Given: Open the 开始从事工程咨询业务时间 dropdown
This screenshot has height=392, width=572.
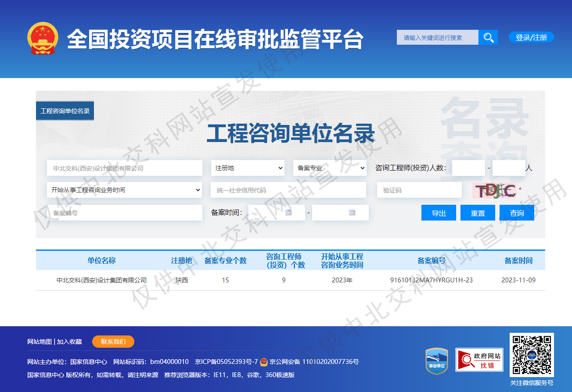Looking at the screenshot, I should click(x=124, y=190).
